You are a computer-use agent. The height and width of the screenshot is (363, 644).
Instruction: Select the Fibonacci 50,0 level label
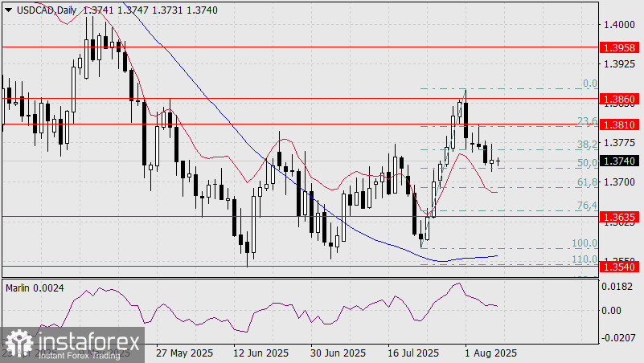(x=588, y=163)
